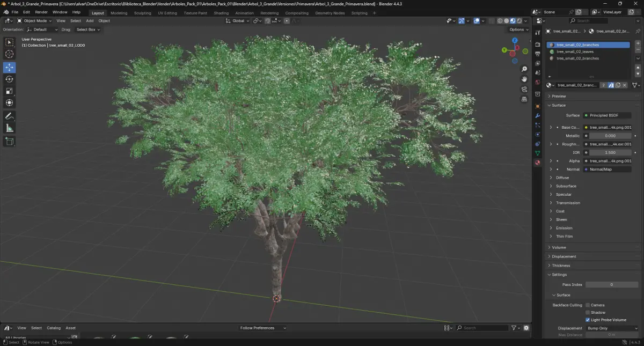Select tree_small_02_leaves material slot
Viewport: 644px width, 346px height.
click(x=575, y=51)
